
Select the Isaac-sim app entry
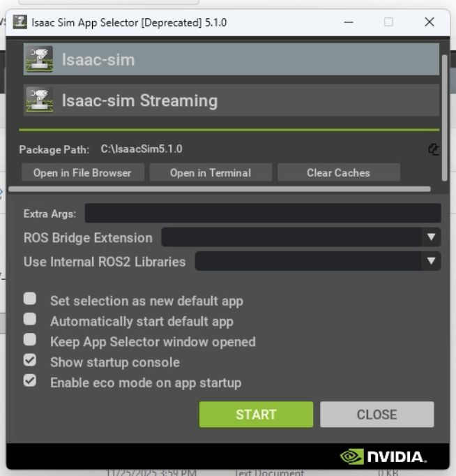[231, 59]
